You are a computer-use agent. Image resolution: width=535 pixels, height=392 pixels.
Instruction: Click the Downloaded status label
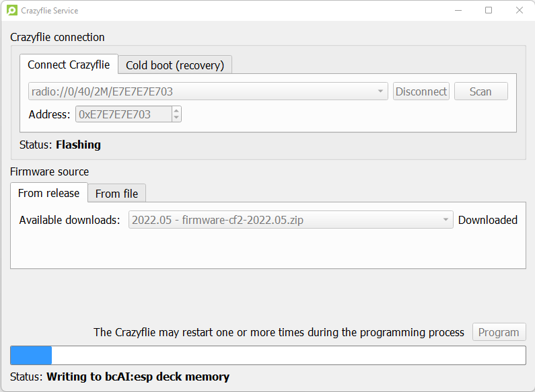[488, 220]
